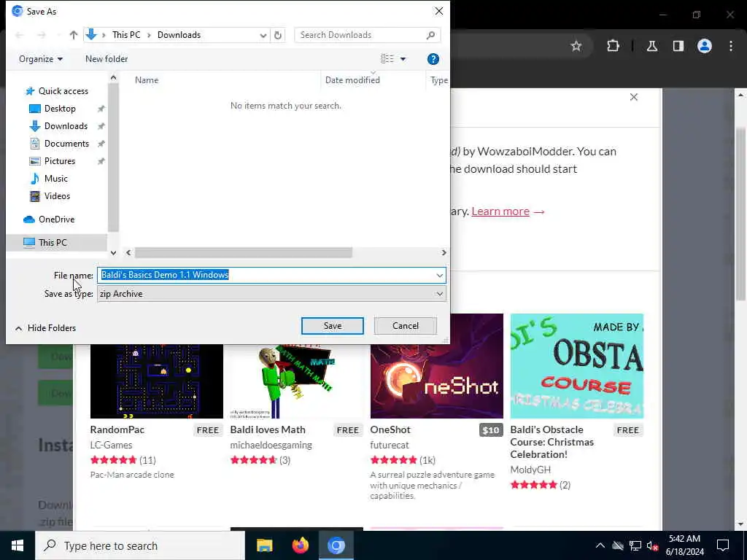The height and width of the screenshot is (560, 747).
Task: Open the Chrome extensions puzzle icon
Action: pyautogui.click(x=613, y=46)
